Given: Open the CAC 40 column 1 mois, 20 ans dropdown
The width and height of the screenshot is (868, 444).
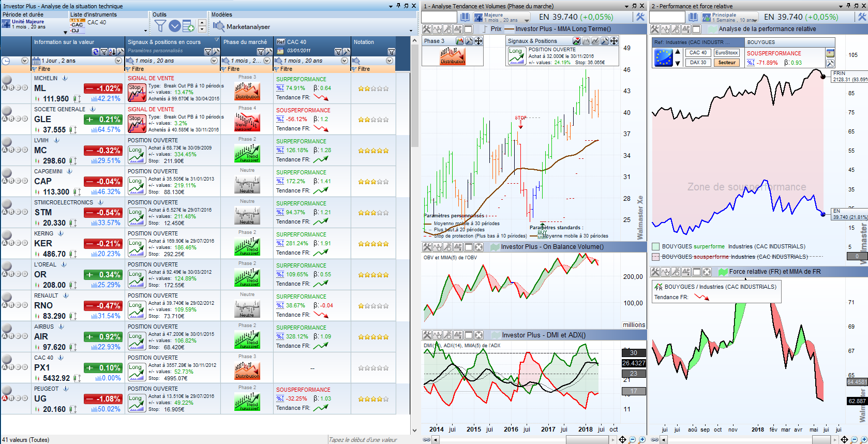Looking at the screenshot, I should tap(345, 61).
